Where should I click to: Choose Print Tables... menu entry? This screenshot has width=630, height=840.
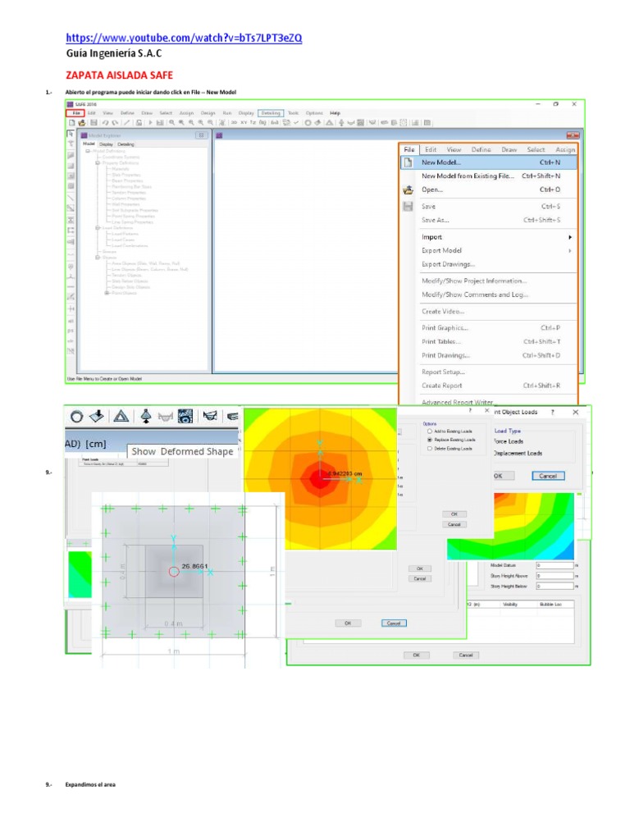tap(488, 342)
